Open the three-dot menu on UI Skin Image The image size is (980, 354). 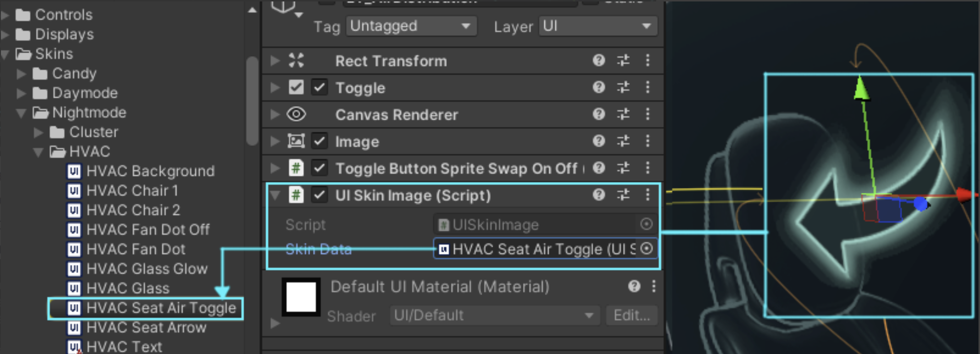[x=647, y=195]
